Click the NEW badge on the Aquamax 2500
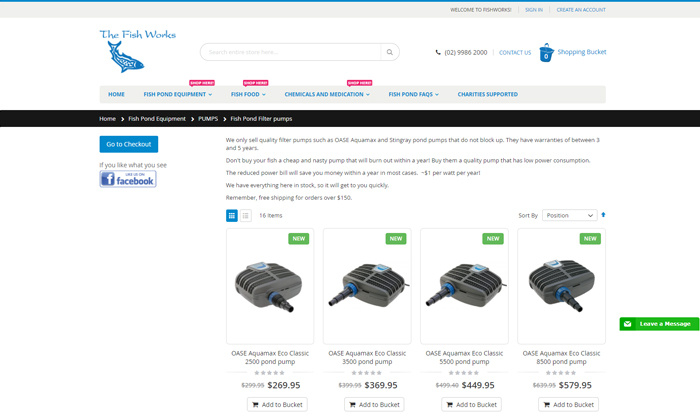The width and height of the screenshot is (700, 414). pos(299,238)
